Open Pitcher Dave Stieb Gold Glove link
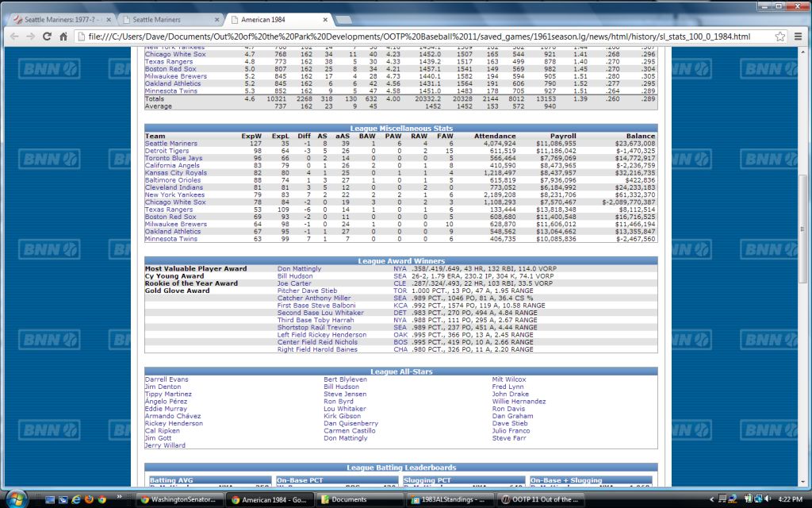812x508 pixels. [307, 291]
